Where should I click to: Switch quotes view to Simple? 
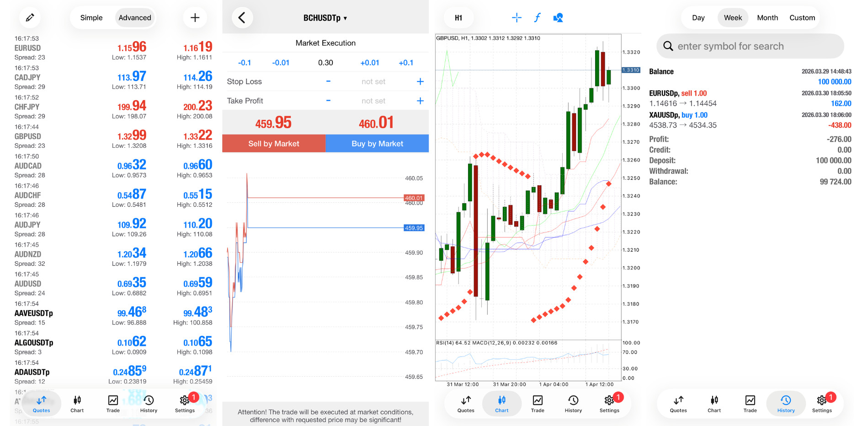tap(91, 17)
